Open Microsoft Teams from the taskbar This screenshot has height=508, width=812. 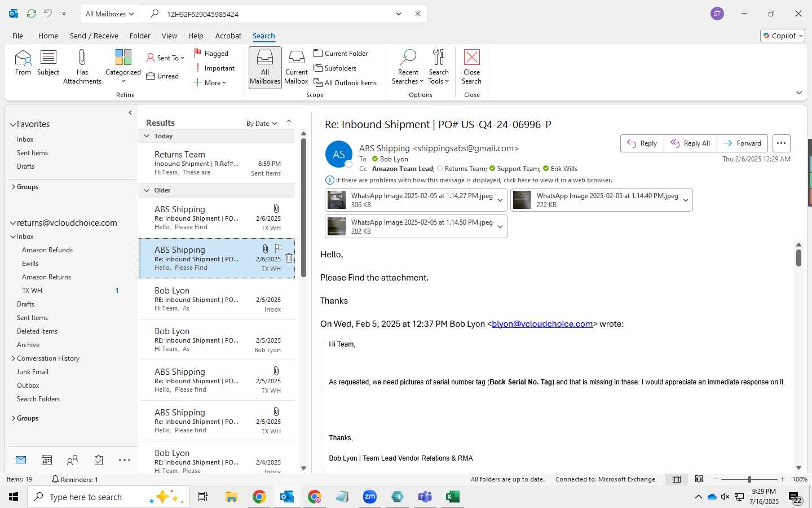tap(425, 497)
